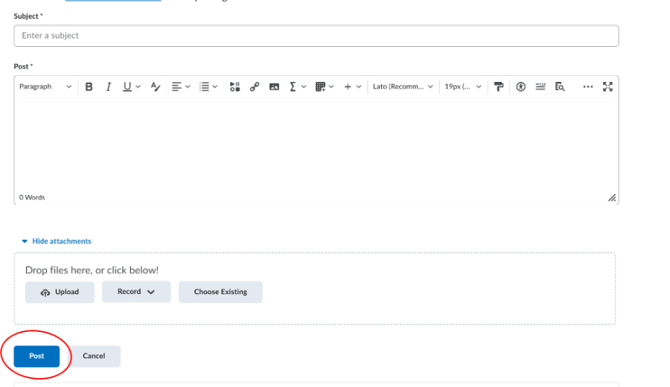Open the Record dropdown button
The width and height of the screenshot is (670, 387).
click(x=136, y=292)
